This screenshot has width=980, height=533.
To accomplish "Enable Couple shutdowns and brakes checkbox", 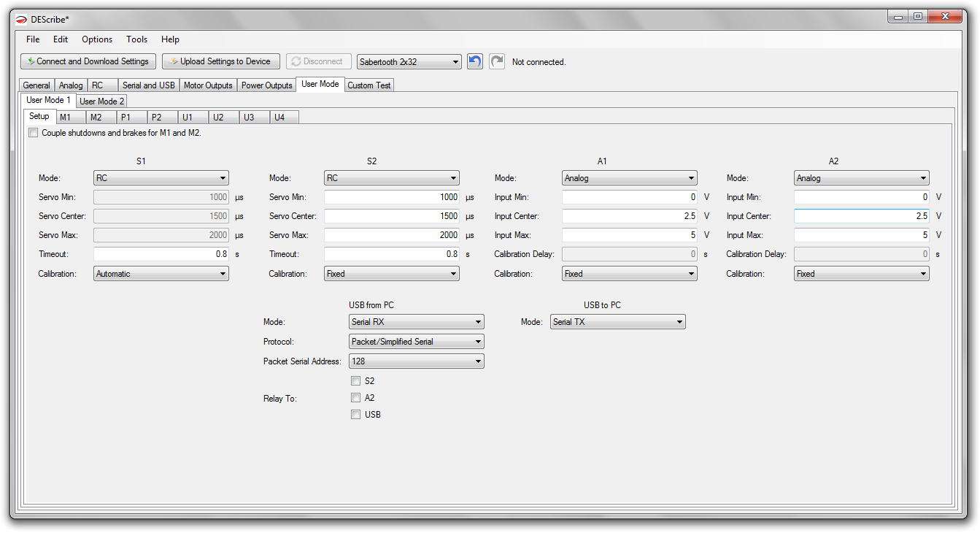I will (x=33, y=133).
